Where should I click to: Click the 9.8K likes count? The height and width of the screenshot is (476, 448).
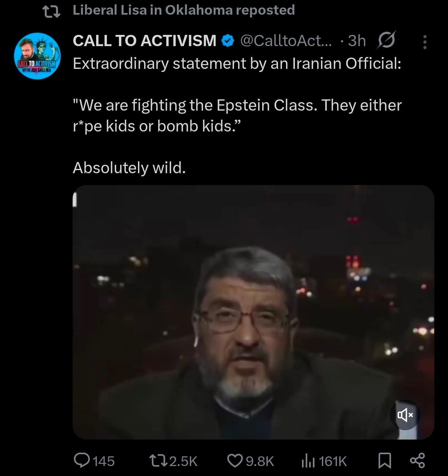[260, 461]
